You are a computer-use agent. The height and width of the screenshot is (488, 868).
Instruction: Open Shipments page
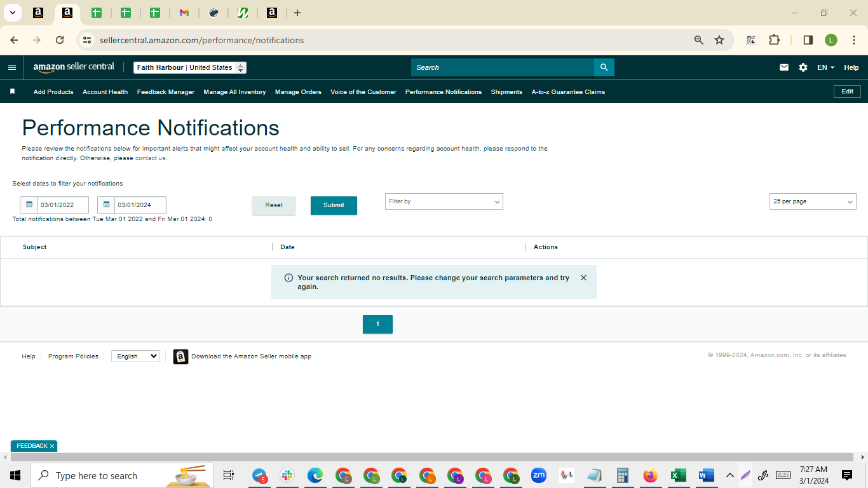(506, 92)
